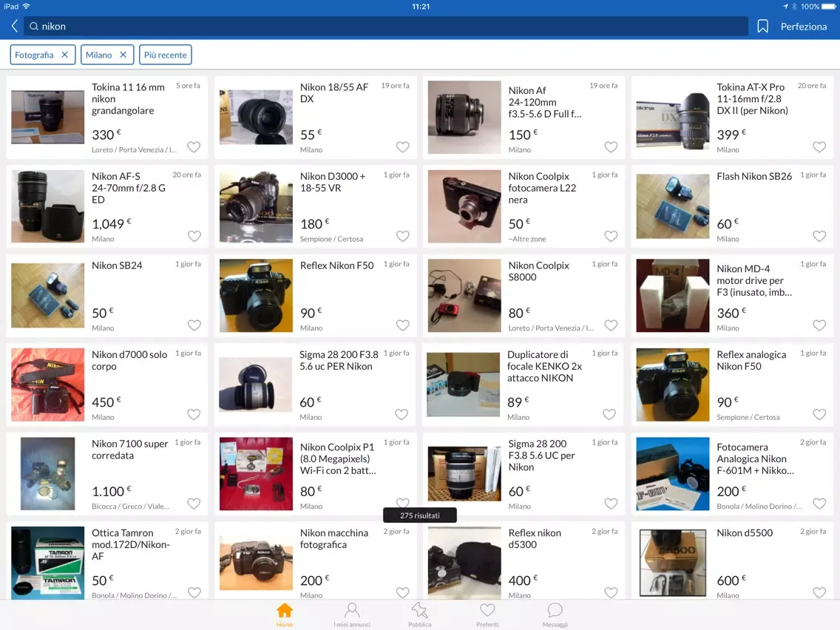Click the Sempione / Certosa location under Nikon D3000
The width and height of the screenshot is (840, 630).
tap(331, 239)
